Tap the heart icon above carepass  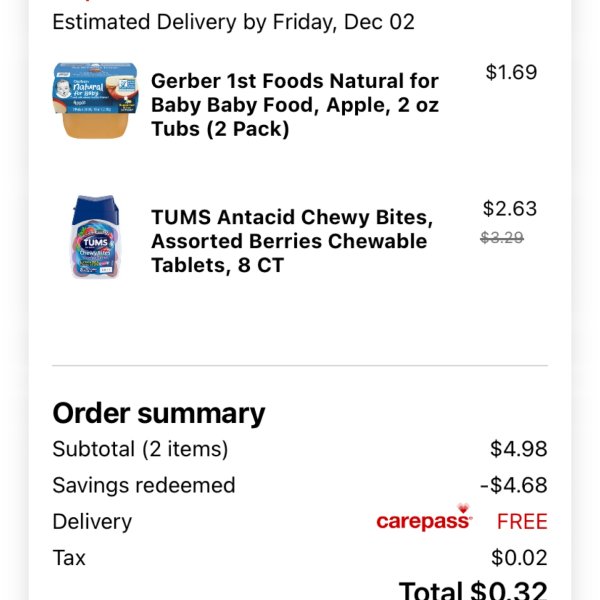(x=463, y=509)
